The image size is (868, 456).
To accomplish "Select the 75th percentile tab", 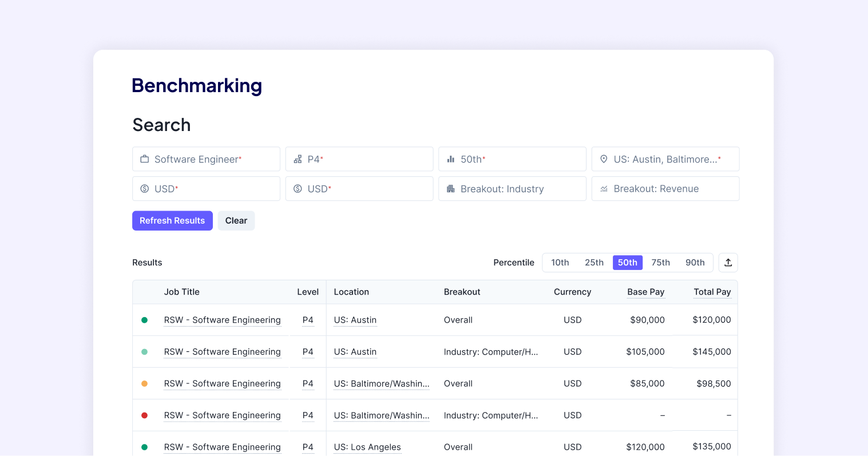I will (661, 263).
